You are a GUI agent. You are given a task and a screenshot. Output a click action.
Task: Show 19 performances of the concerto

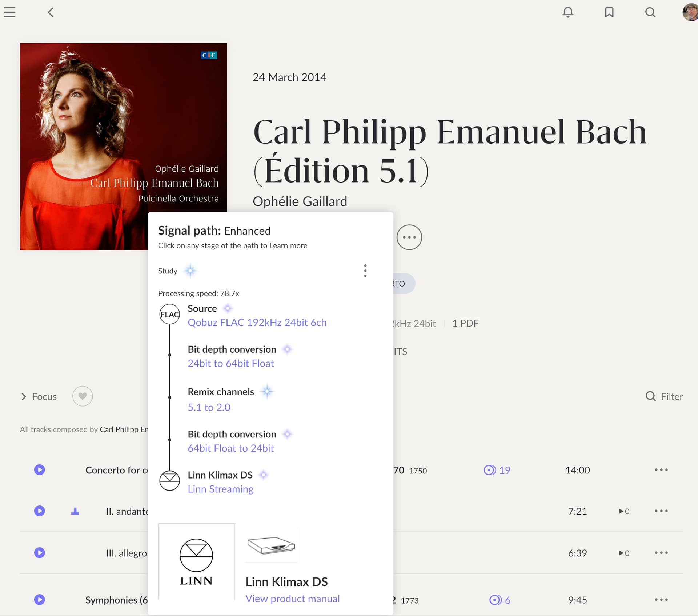tap(497, 470)
